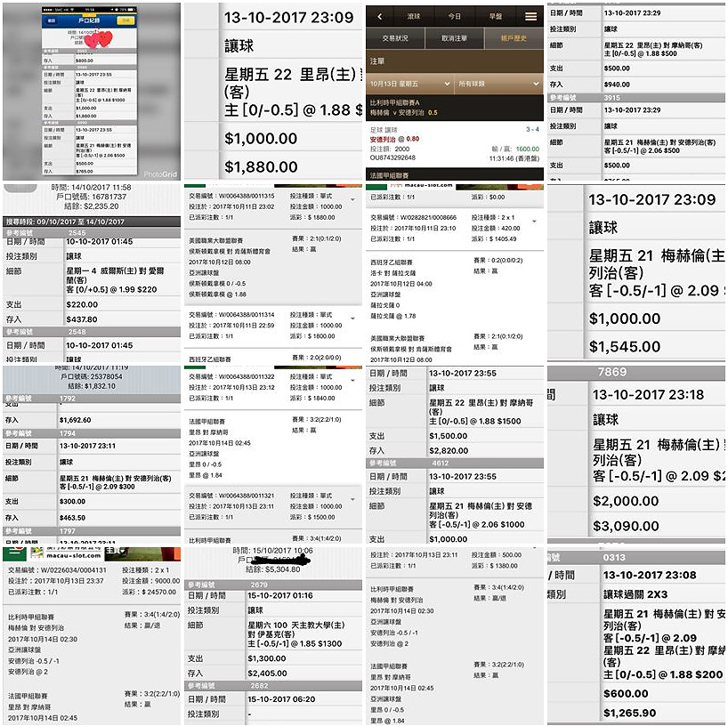This screenshot has height=726, width=728.
Task: Click the 搜尋時段 09/10/2017 至 14/10/2017 bar
Action: coord(92,222)
